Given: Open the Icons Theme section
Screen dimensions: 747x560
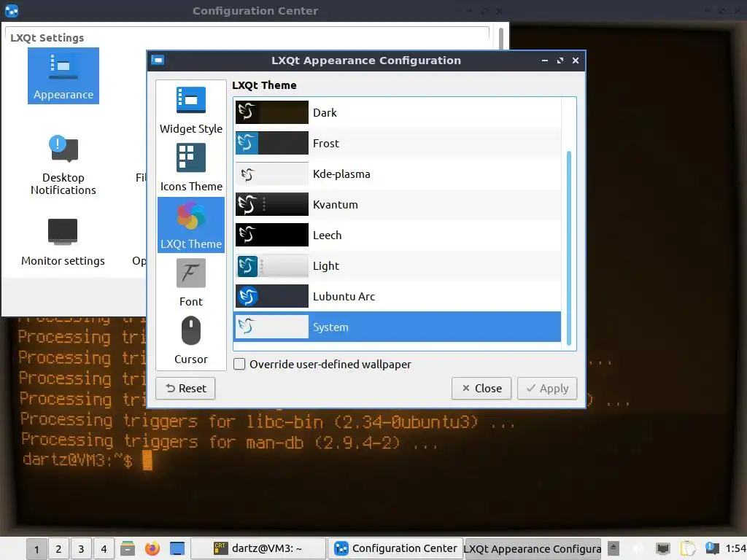Looking at the screenshot, I should tap(191, 168).
